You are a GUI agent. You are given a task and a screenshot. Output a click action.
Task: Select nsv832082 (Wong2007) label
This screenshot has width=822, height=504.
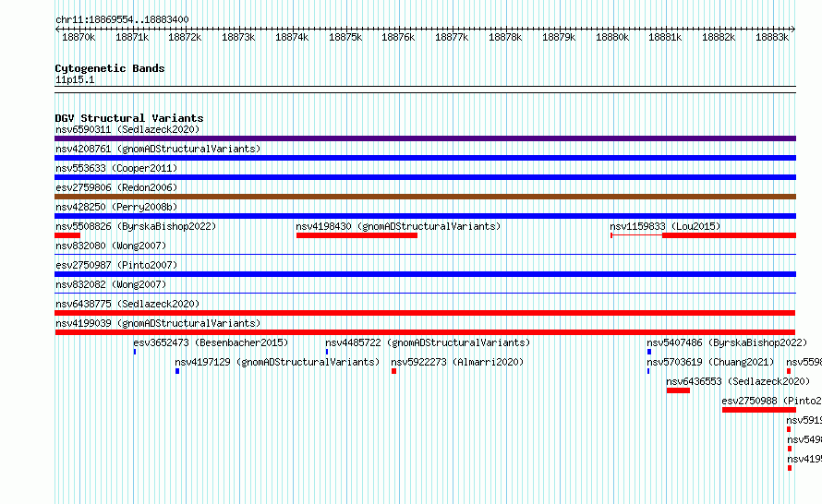point(111,284)
